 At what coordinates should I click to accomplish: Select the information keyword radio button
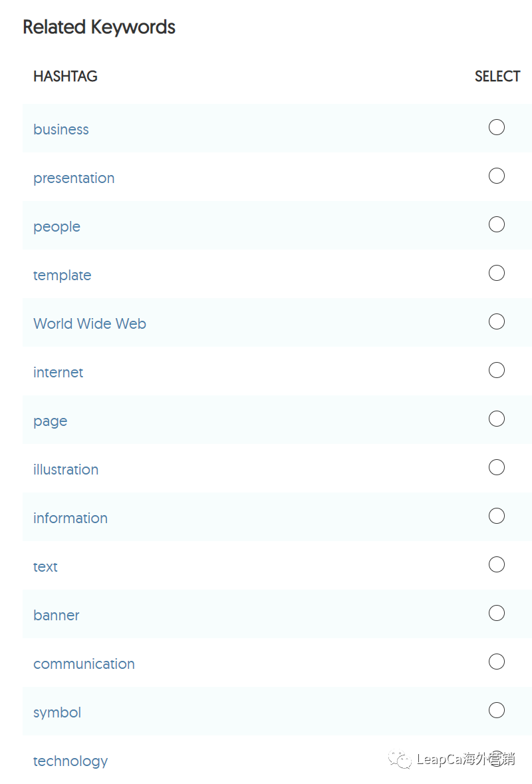pos(496,516)
